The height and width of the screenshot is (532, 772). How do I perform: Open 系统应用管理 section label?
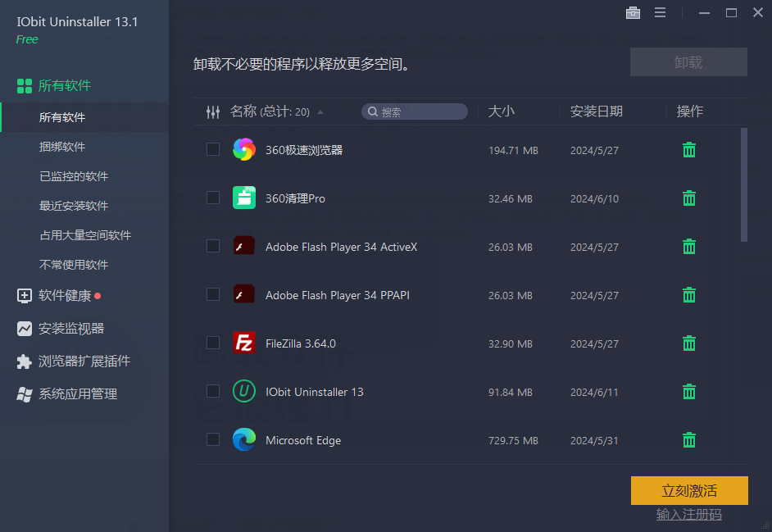coord(78,394)
